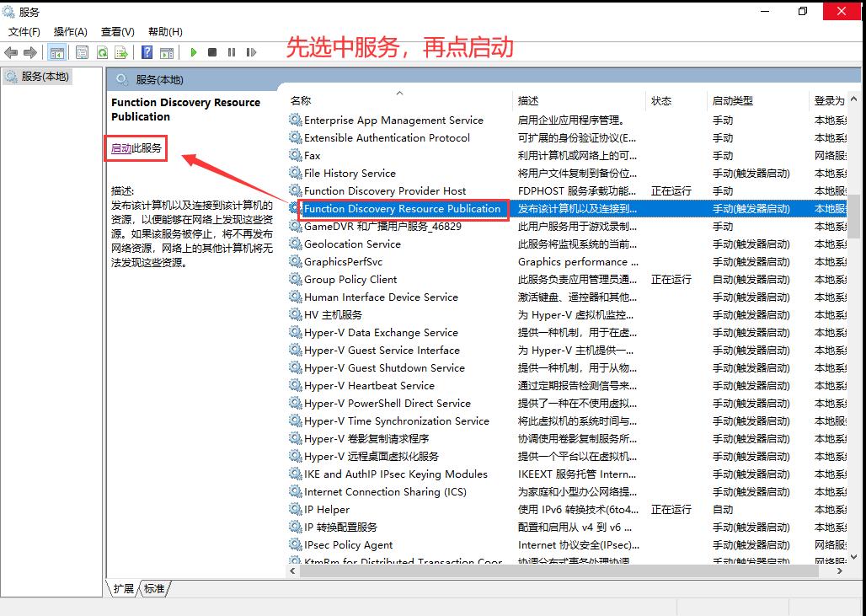The width and height of the screenshot is (866, 616).
Task: Open the 查看 menu
Action: tap(116, 31)
